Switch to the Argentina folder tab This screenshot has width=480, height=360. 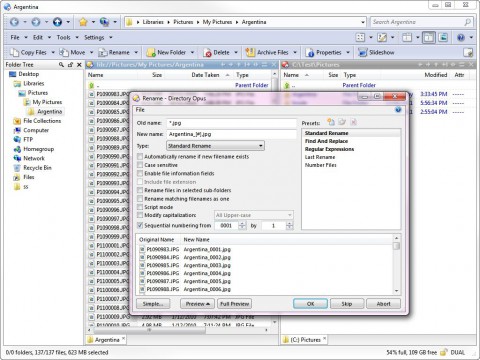click(107, 340)
